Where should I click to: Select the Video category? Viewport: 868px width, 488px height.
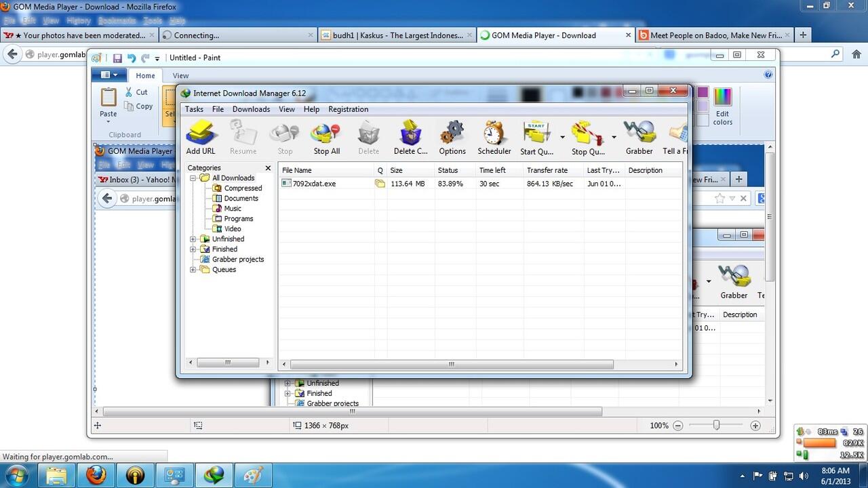click(x=233, y=229)
